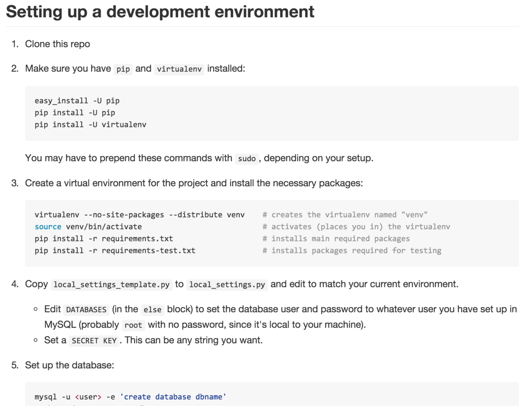Click the inline "sudo" code label

247,158
